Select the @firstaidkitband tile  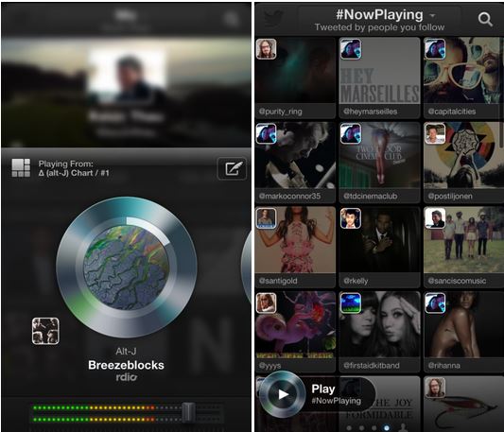click(379, 332)
